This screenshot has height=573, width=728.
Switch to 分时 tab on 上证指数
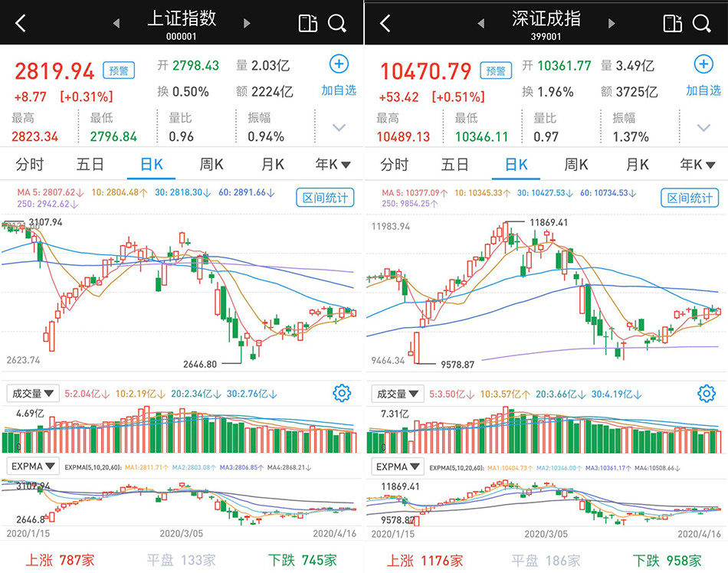click(x=30, y=164)
